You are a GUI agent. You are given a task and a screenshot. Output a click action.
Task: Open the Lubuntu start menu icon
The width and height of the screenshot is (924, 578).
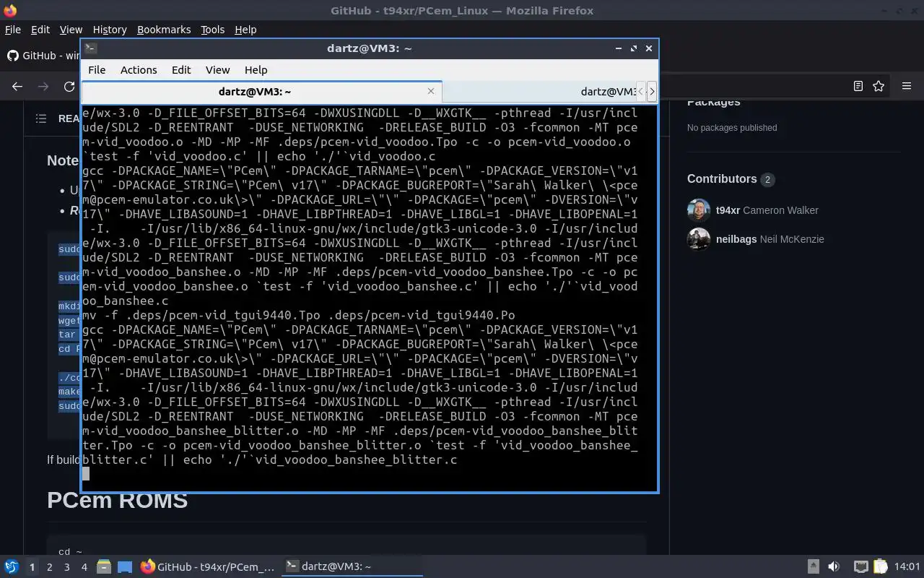pyautogui.click(x=11, y=567)
